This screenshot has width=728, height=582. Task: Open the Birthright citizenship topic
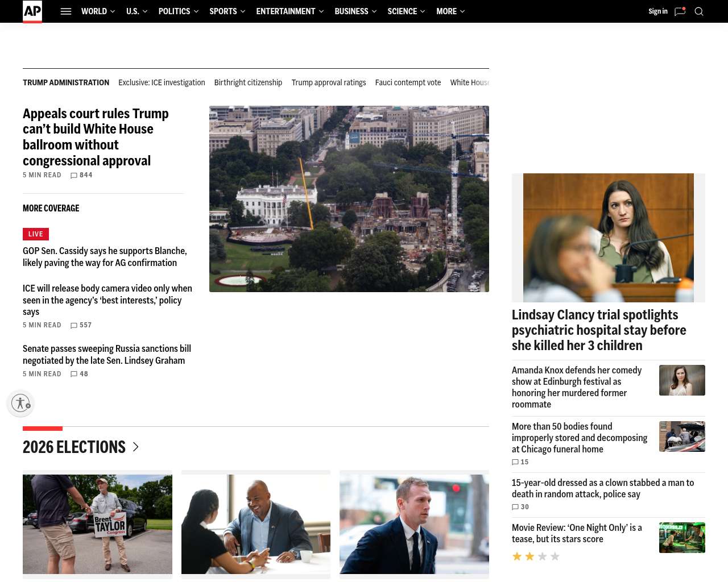[248, 82]
